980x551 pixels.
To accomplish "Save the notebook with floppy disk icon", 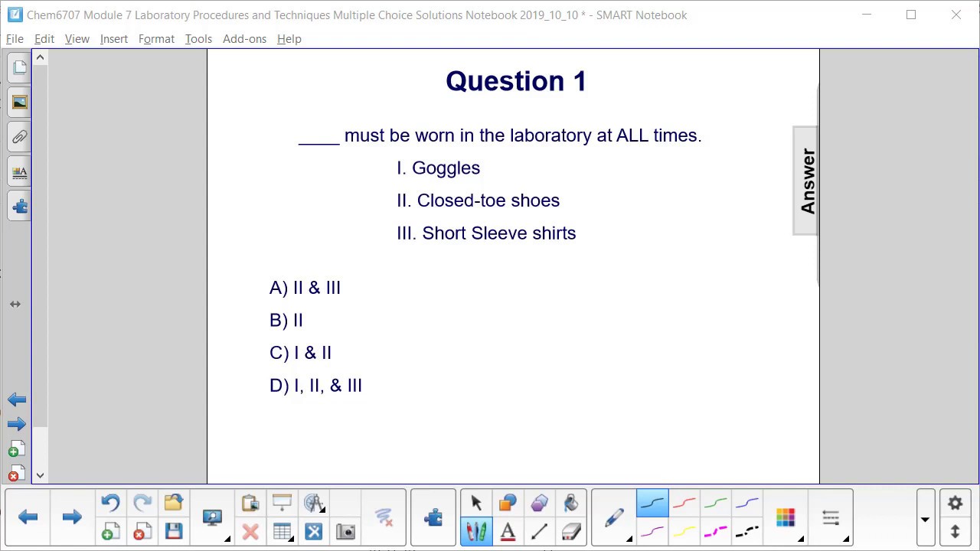I will click(x=174, y=532).
